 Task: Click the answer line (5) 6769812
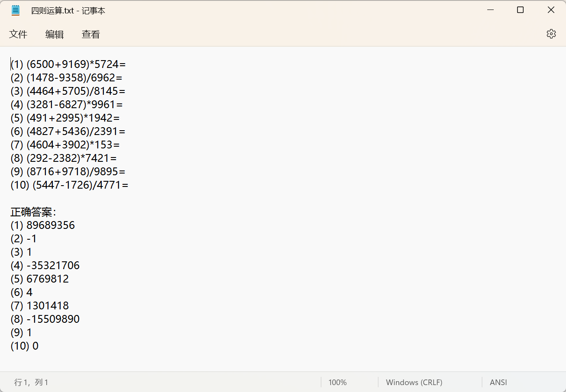[x=40, y=279]
